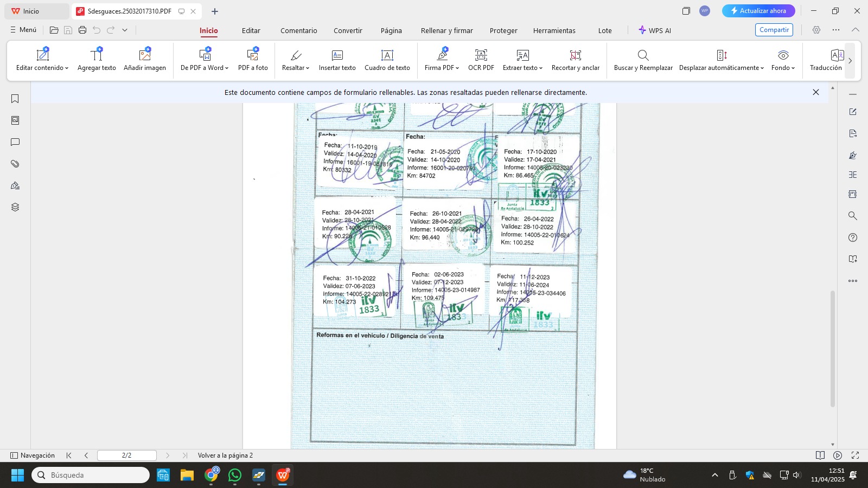Click the Compartir button
The height and width of the screenshot is (488, 868).
pyautogui.click(x=774, y=30)
